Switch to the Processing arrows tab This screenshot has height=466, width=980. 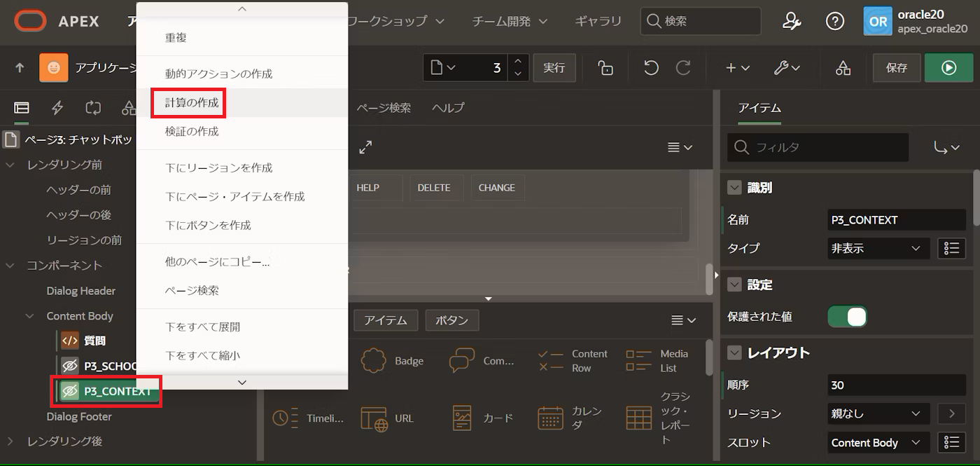pyautogui.click(x=93, y=108)
